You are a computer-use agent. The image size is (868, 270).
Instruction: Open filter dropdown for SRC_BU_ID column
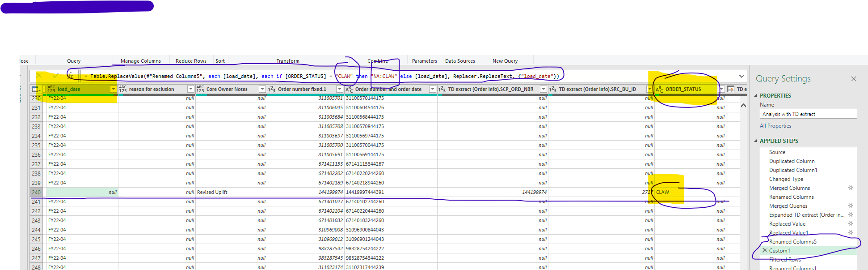(x=650, y=89)
